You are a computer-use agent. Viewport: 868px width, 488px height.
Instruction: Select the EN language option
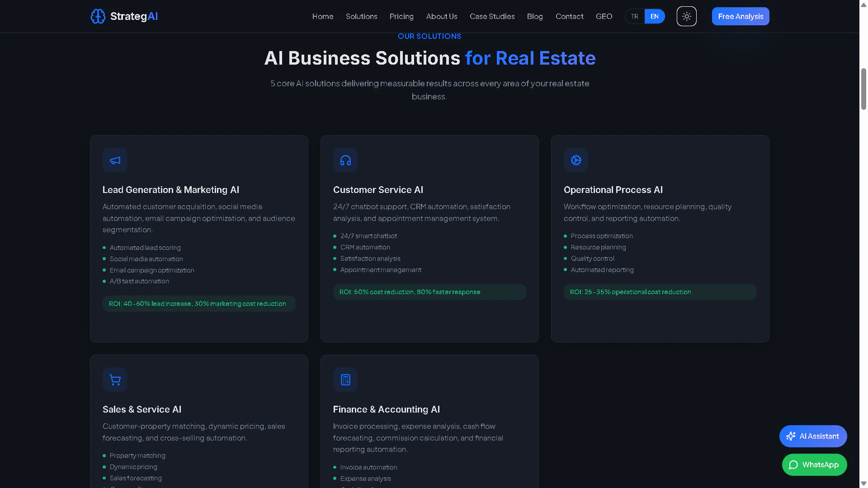(654, 16)
